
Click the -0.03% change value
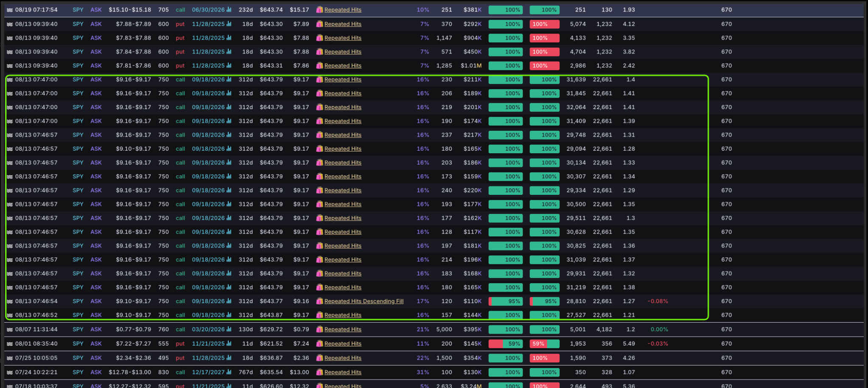pos(658,344)
